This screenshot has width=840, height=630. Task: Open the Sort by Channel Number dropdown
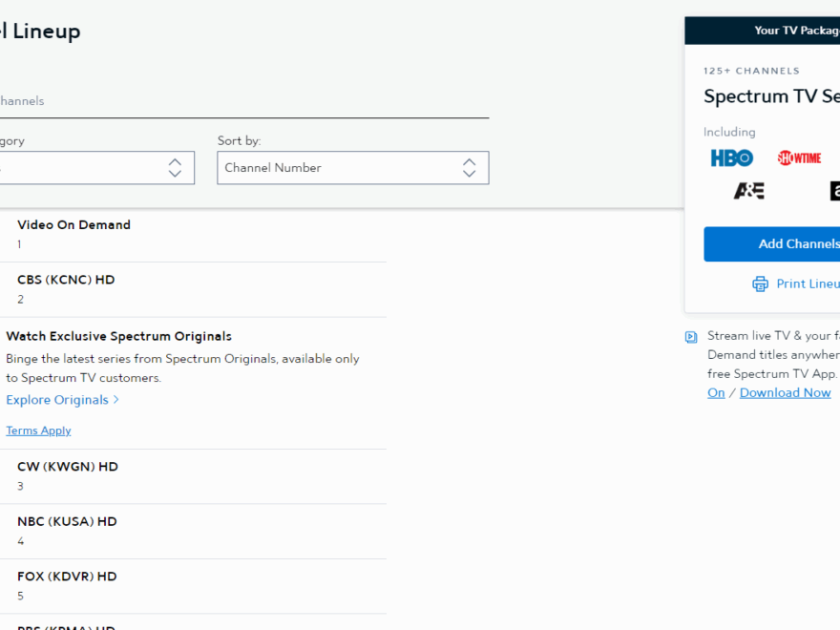coord(352,168)
